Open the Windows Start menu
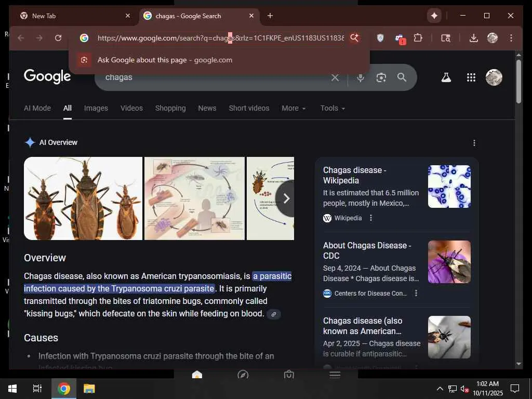This screenshot has height=399, width=532. (12, 389)
